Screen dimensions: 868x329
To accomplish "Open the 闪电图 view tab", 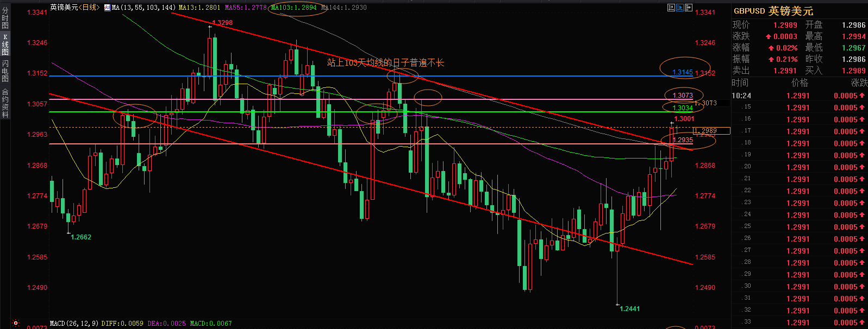I will pyautogui.click(x=5, y=71).
